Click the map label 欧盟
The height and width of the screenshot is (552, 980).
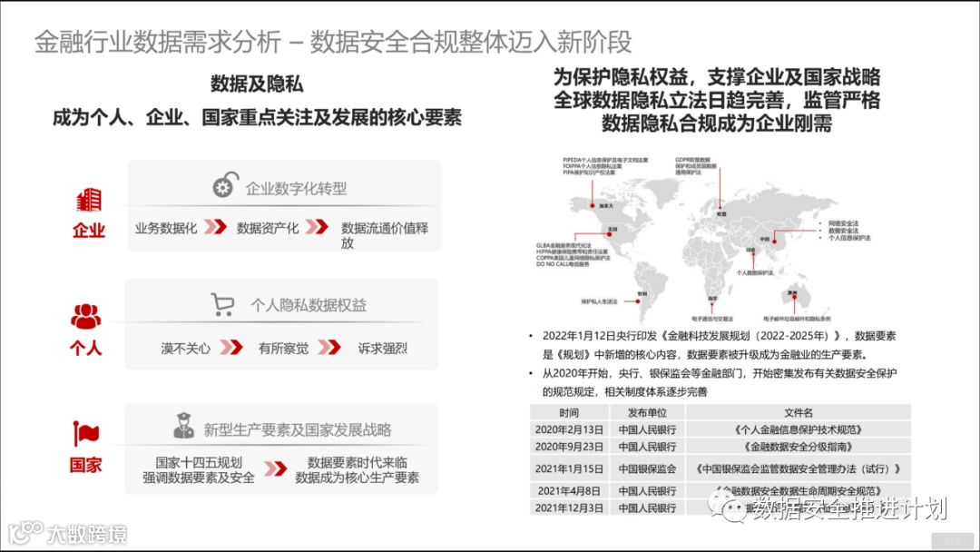coord(721,213)
